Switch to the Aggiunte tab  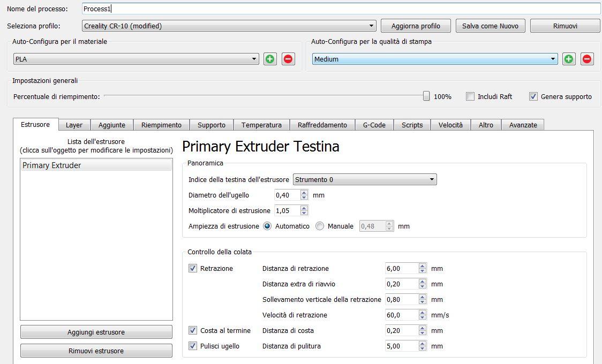[x=112, y=125]
